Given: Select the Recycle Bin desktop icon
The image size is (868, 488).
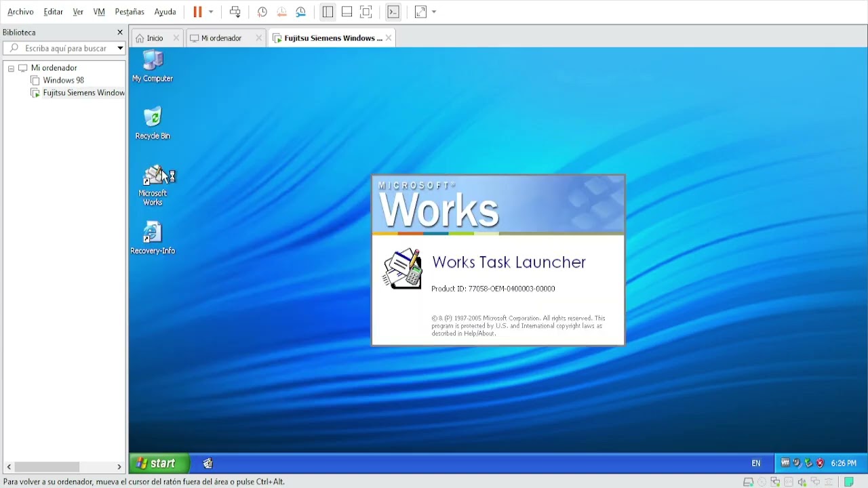Looking at the screenshot, I should [x=153, y=123].
